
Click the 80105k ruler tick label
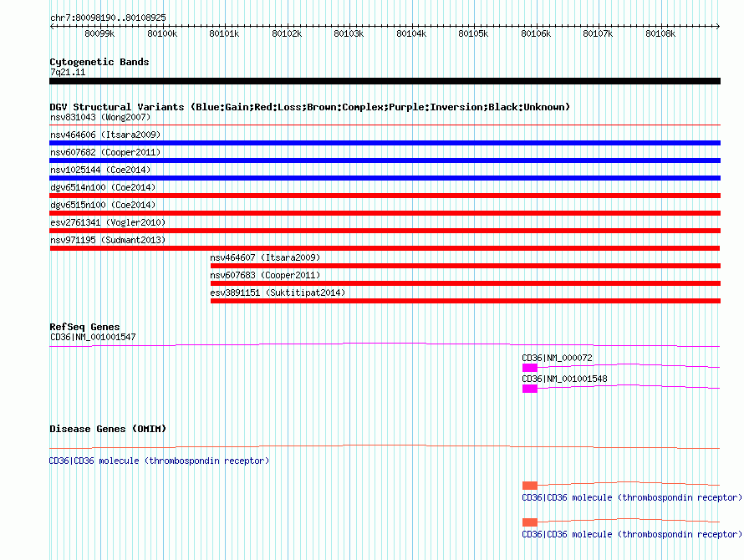473,33
